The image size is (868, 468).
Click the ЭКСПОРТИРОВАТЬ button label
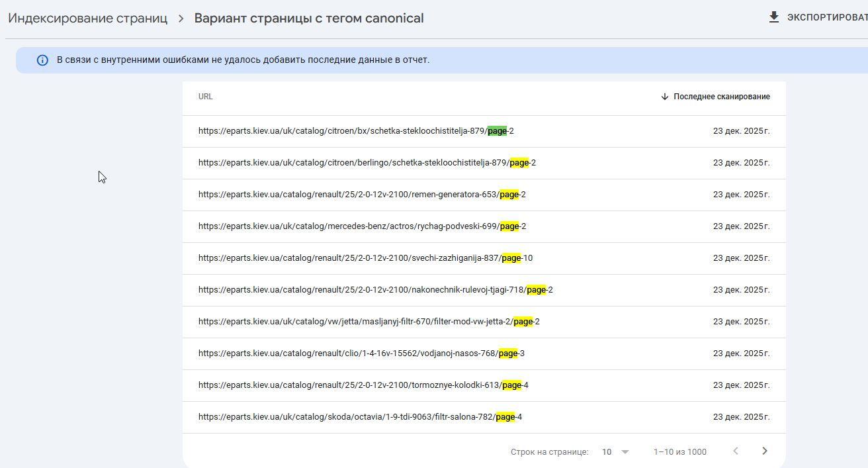tap(827, 18)
